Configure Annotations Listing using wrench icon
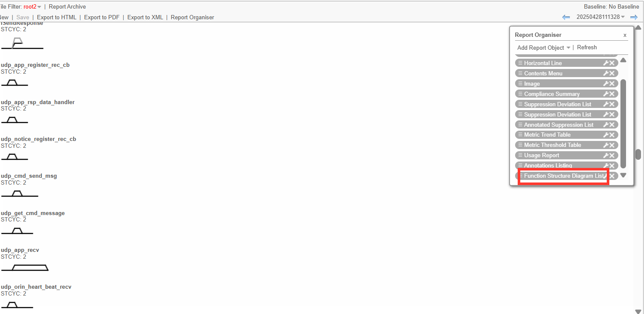 pyautogui.click(x=606, y=165)
